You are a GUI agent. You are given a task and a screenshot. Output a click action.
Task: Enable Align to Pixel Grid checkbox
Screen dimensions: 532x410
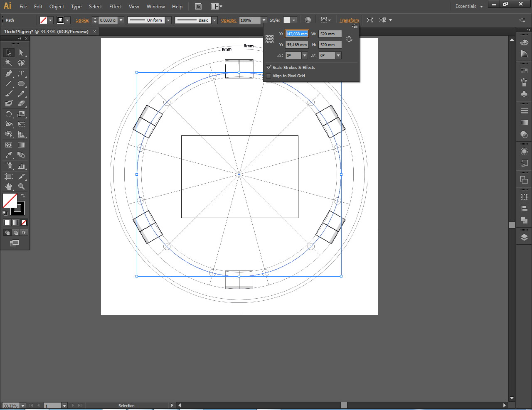[x=269, y=76]
